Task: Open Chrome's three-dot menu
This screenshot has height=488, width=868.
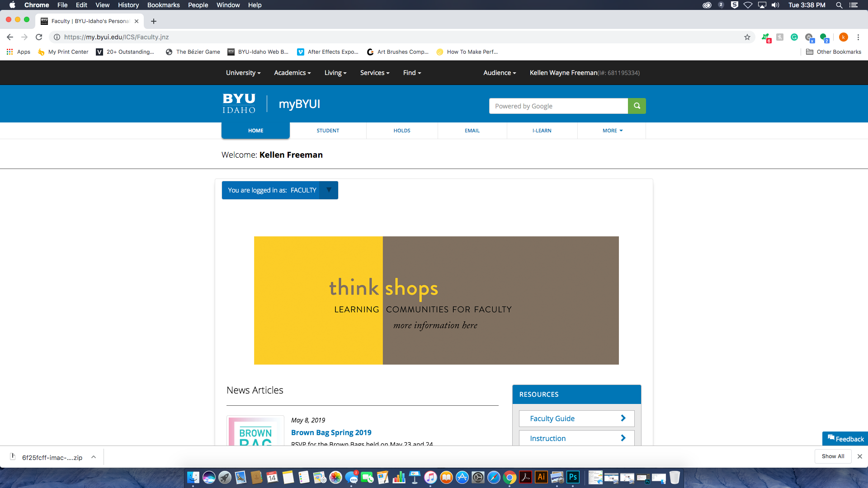Action: 858,37
